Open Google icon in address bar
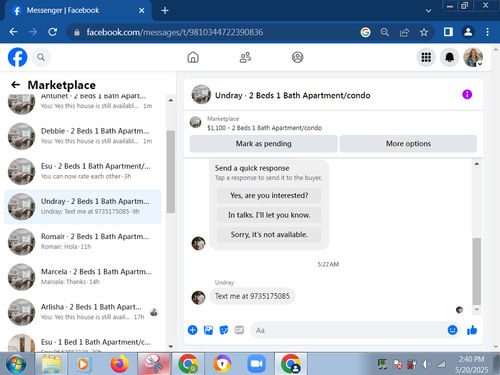 coord(365,32)
